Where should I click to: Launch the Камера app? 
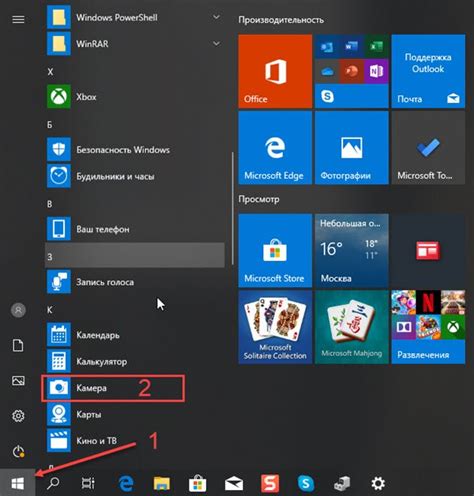click(135, 388)
